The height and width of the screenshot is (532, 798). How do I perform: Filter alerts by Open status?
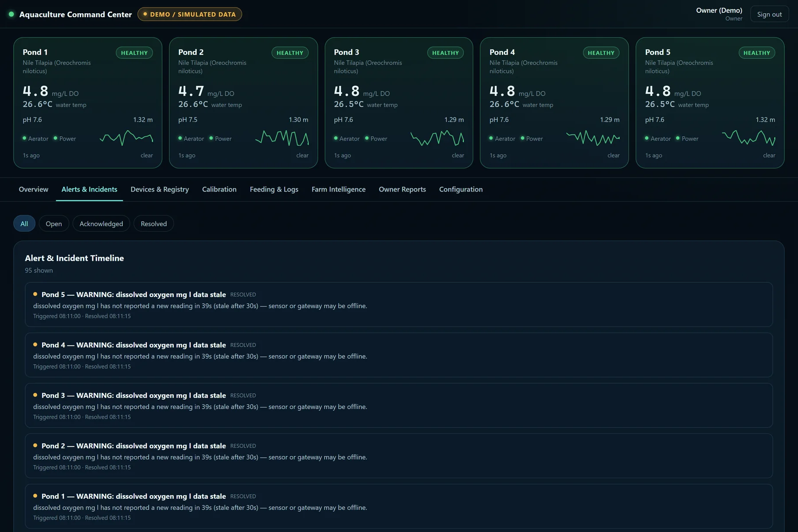click(x=54, y=223)
